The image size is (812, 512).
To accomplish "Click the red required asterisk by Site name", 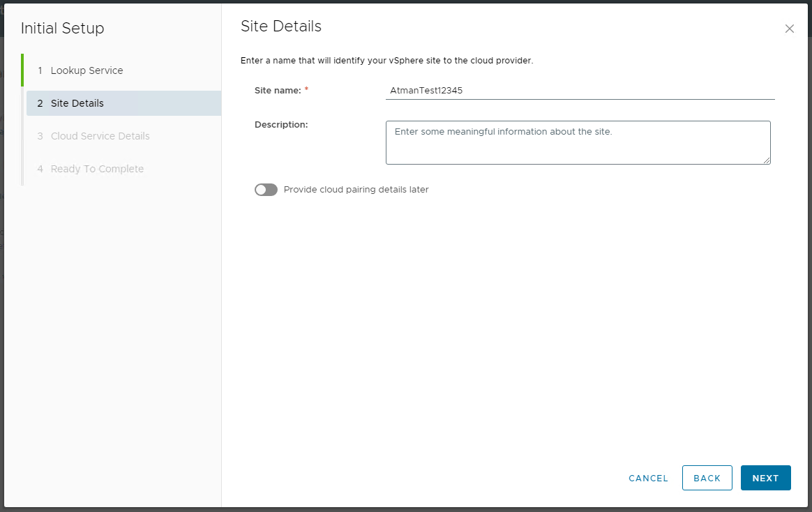I will tap(306, 89).
